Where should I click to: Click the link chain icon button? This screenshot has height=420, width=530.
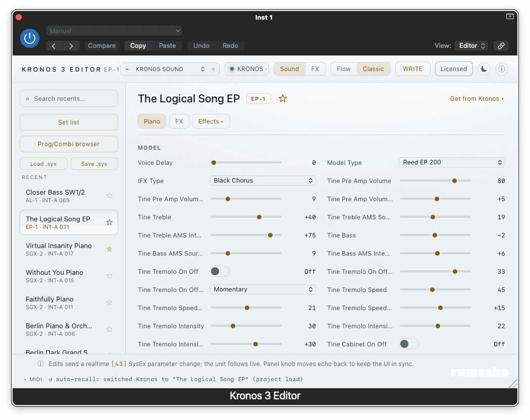click(501, 46)
